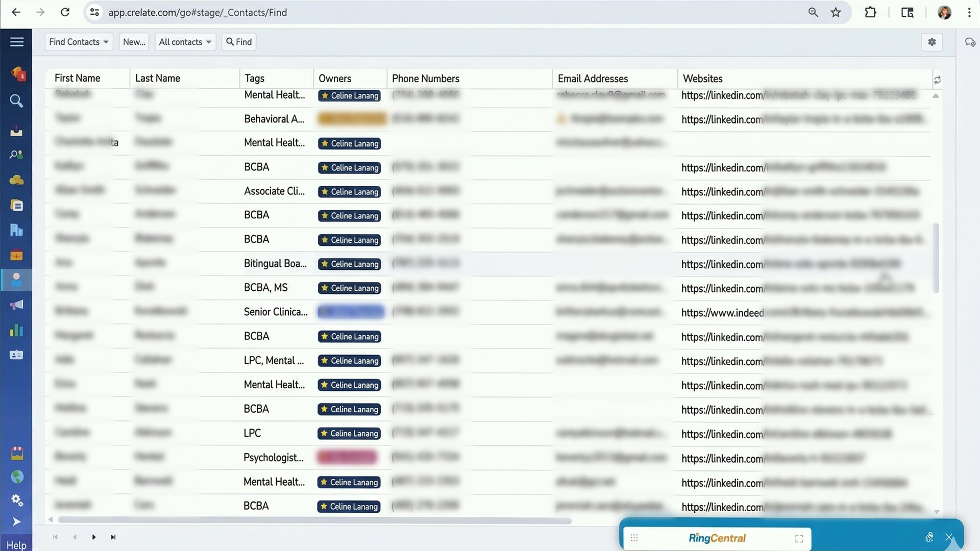Screen dimensions: 980x551
Task: Sort by the First Name column header
Action: click(77, 78)
